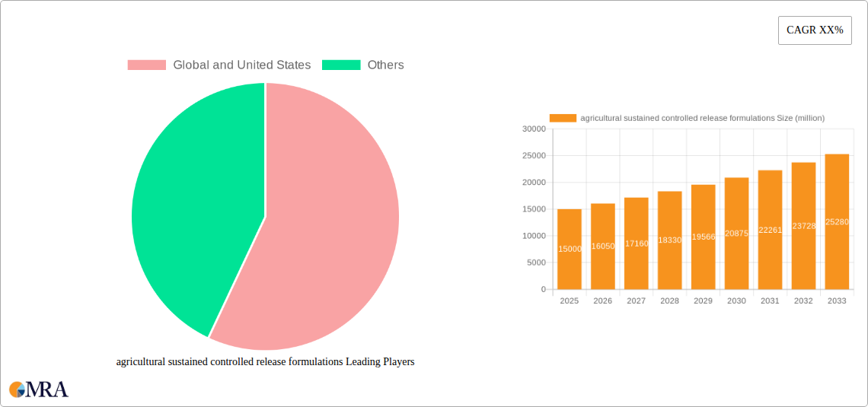868x407 pixels.
Task: Click the 30000 y-axis label
Action: pos(534,129)
